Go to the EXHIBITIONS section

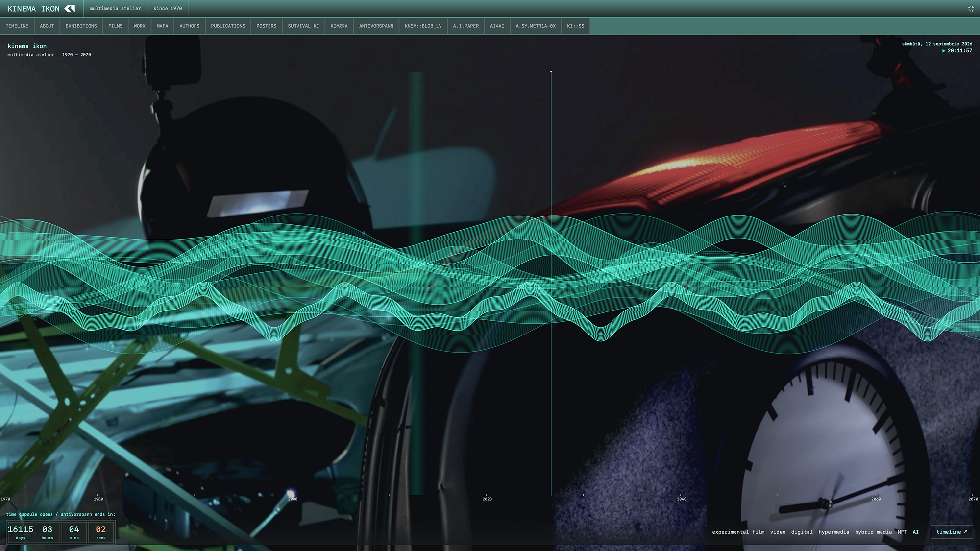coord(81,26)
